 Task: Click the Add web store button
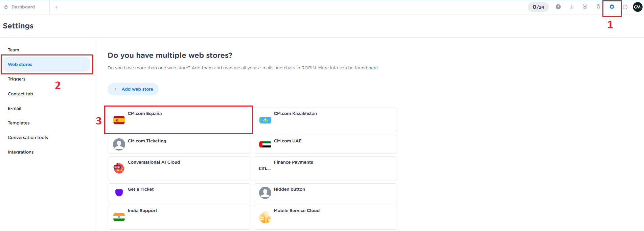[x=133, y=89]
